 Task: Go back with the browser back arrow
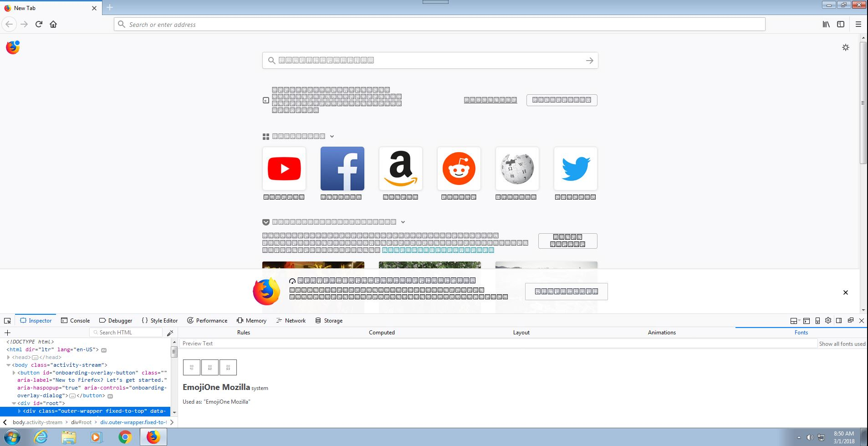9,24
